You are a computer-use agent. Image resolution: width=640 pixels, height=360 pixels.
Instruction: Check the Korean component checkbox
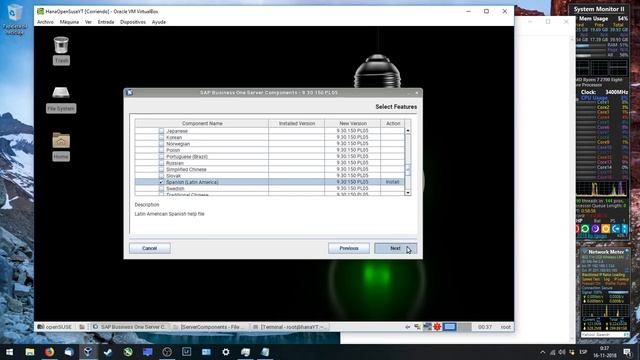pos(161,138)
